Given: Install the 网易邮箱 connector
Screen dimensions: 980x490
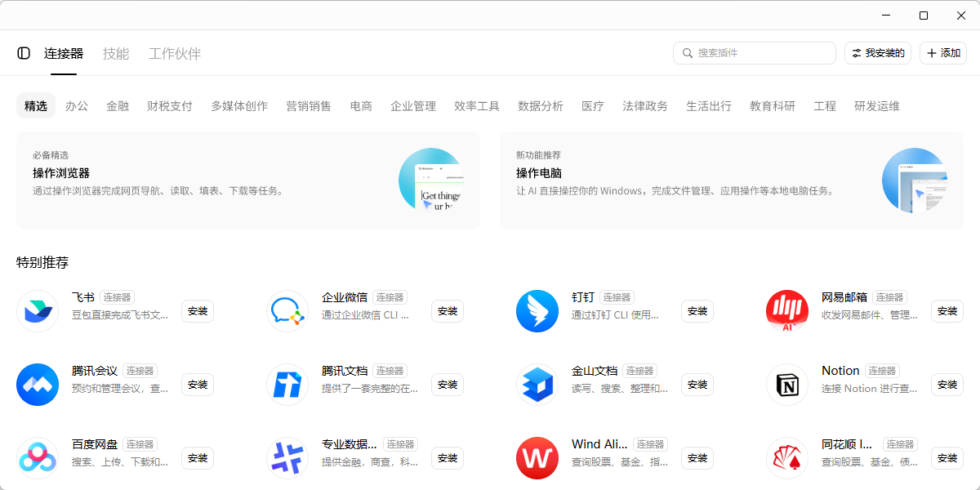Looking at the screenshot, I should click(947, 311).
